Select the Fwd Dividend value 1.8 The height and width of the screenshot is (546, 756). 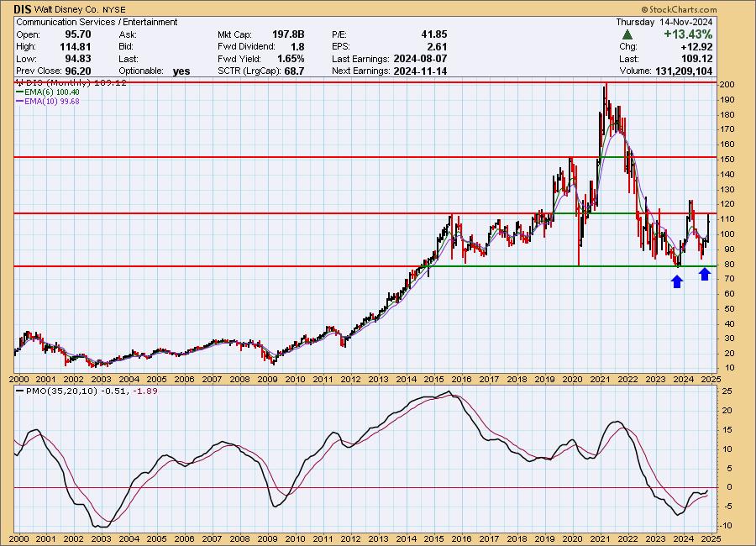click(297, 47)
